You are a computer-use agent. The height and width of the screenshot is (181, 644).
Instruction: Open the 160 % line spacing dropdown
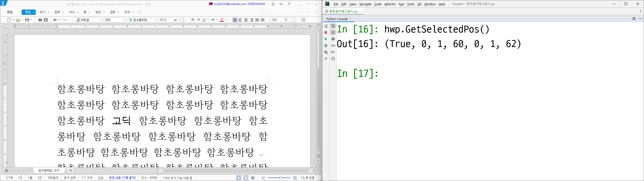coord(291,20)
